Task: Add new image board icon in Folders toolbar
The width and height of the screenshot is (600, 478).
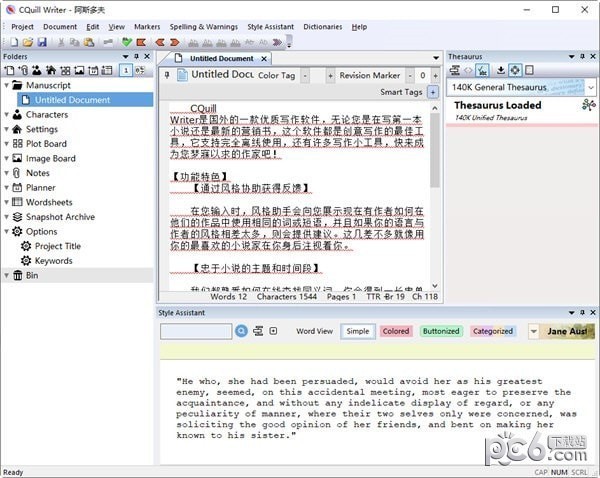Action: tap(79, 70)
